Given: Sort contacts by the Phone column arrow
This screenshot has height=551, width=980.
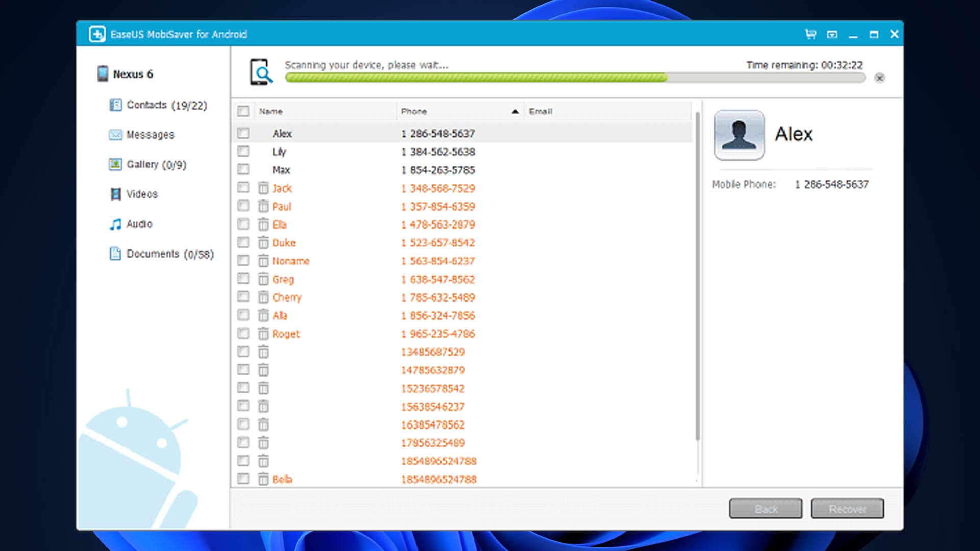Looking at the screenshot, I should 515,112.
